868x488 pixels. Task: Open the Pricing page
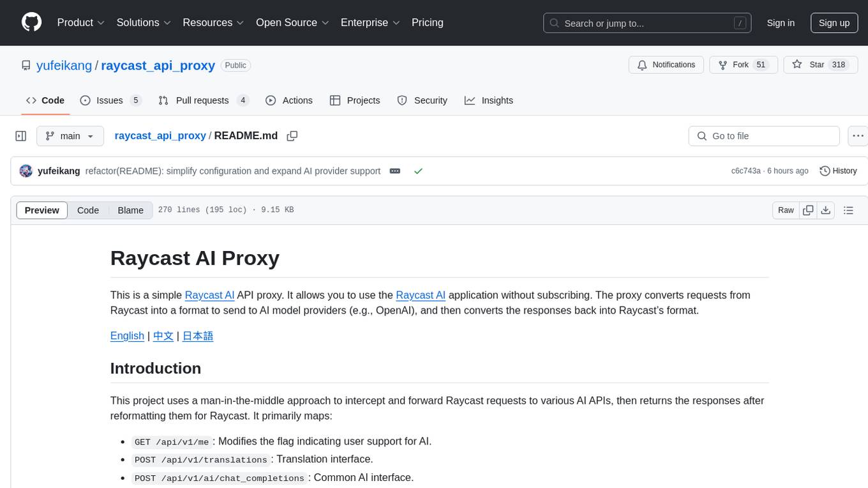(428, 22)
